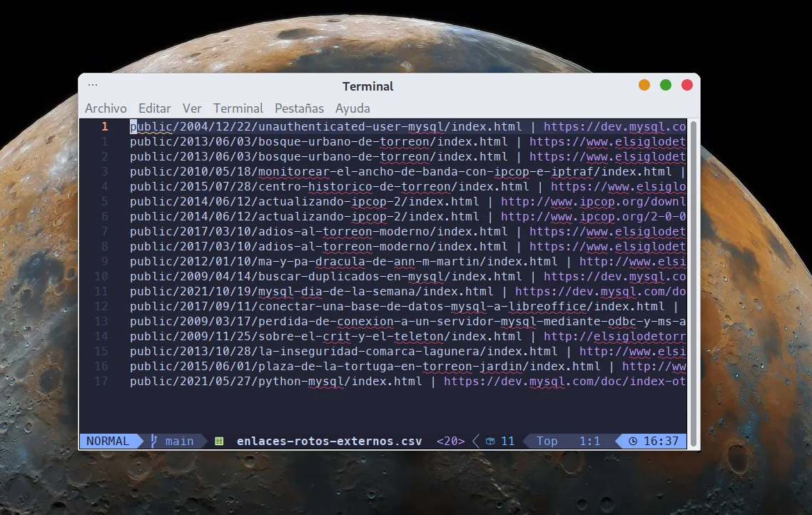Click the ipcop.org link on actualizando-ipcop-2 line
The width and height of the screenshot is (812, 515).
click(592, 202)
